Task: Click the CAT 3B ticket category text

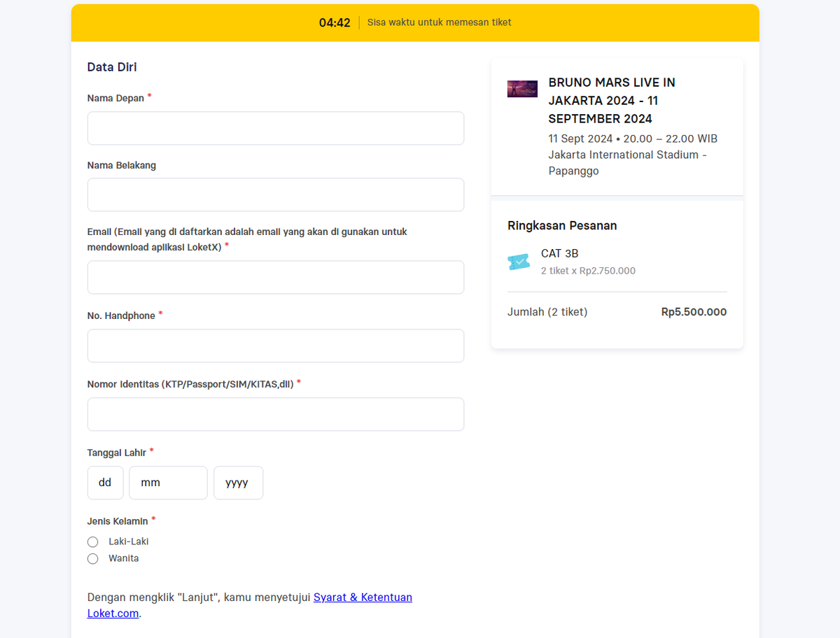Action: (559, 253)
